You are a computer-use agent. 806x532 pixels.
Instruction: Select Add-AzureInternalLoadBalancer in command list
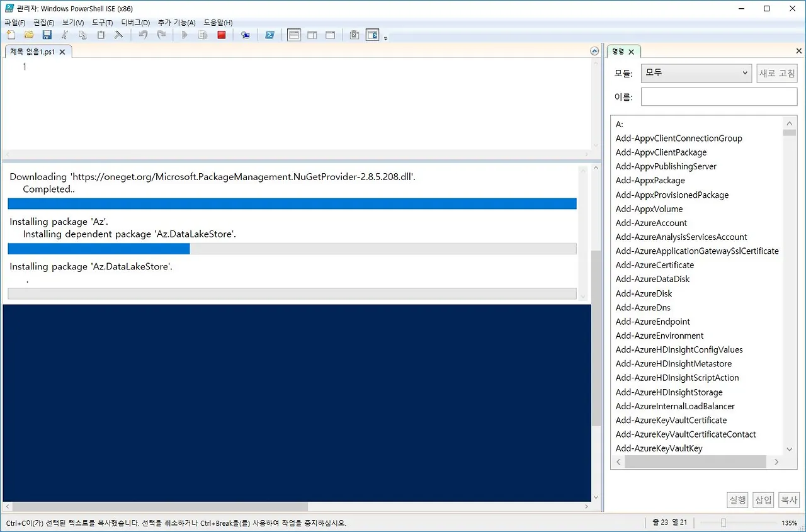[x=675, y=406]
